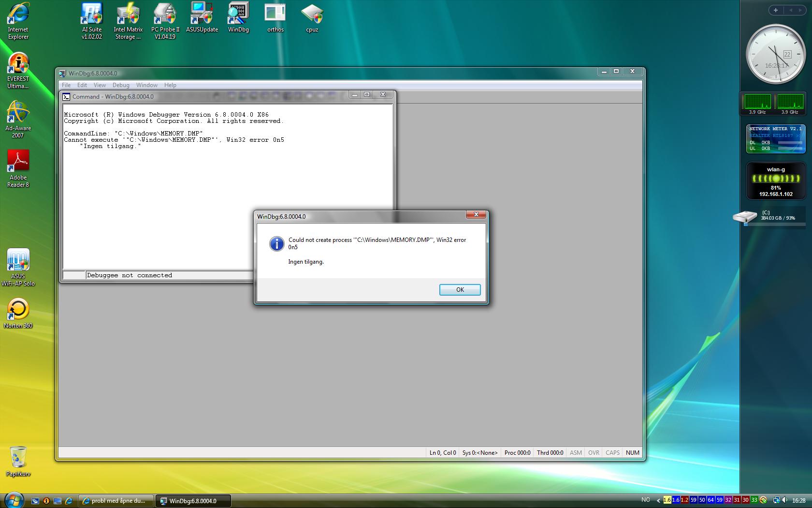Switch to the Internet Explorer taskbar window
This screenshot has height=508, width=812.
pos(117,501)
